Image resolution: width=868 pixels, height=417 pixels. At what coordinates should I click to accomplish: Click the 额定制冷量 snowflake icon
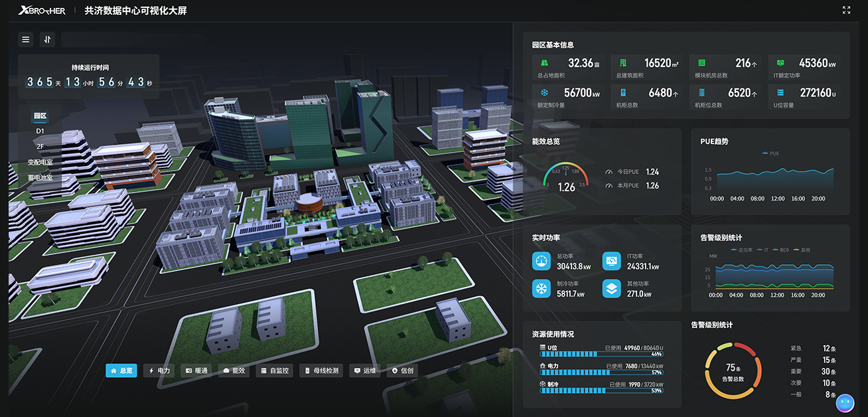point(545,92)
